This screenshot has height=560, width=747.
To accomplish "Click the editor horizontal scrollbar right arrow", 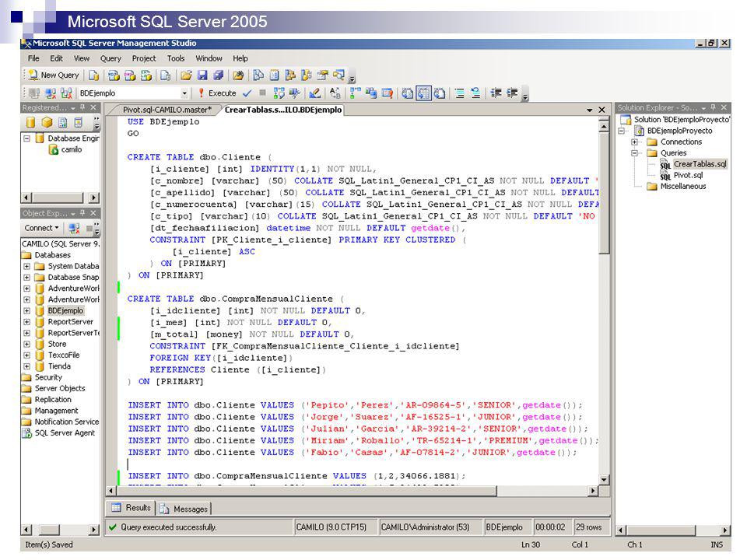I will [593, 491].
